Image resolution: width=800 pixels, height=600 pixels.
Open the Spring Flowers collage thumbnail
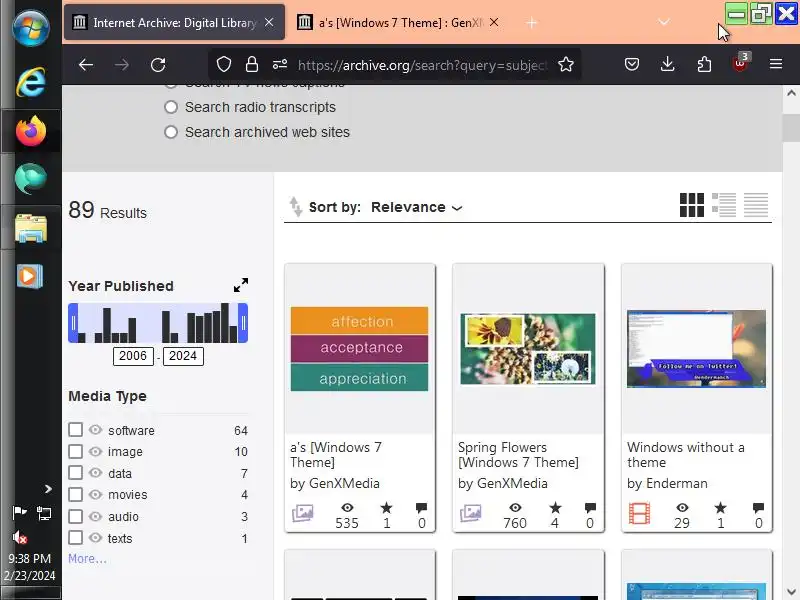(528, 349)
